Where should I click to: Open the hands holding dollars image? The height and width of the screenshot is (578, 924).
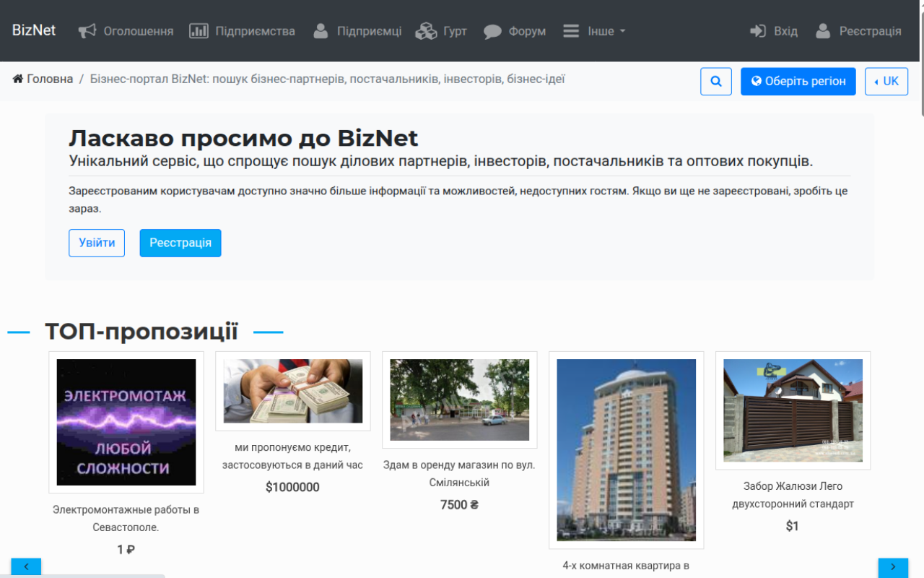(x=293, y=391)
